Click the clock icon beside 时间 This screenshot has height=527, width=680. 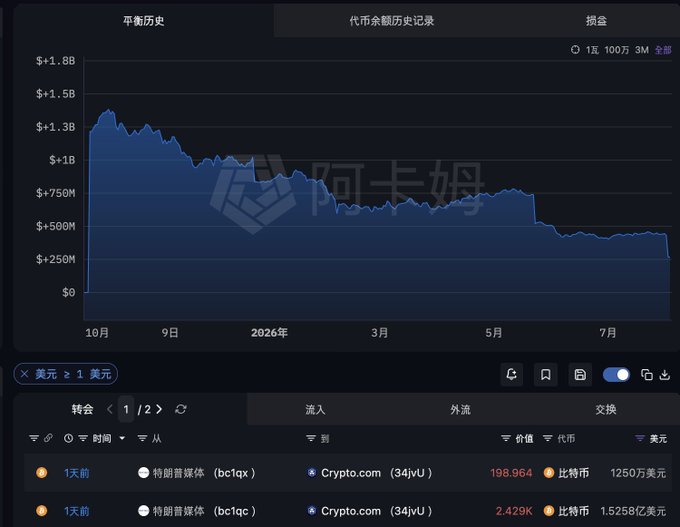click(x=68, y=438)
